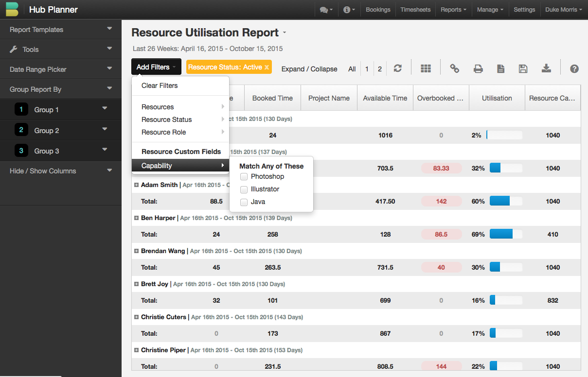
Task: Click the 83.33 overbooked value
Action: (441, 168)
